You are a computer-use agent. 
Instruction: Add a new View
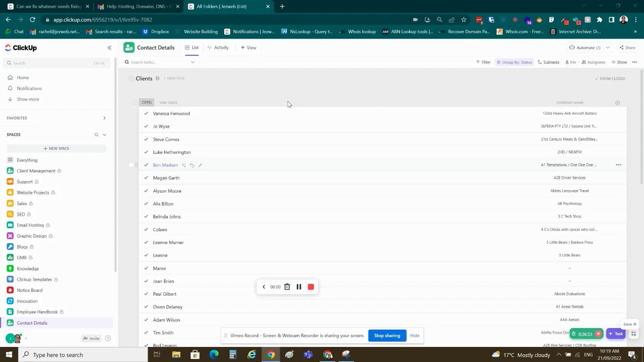(x=248, y=48)
